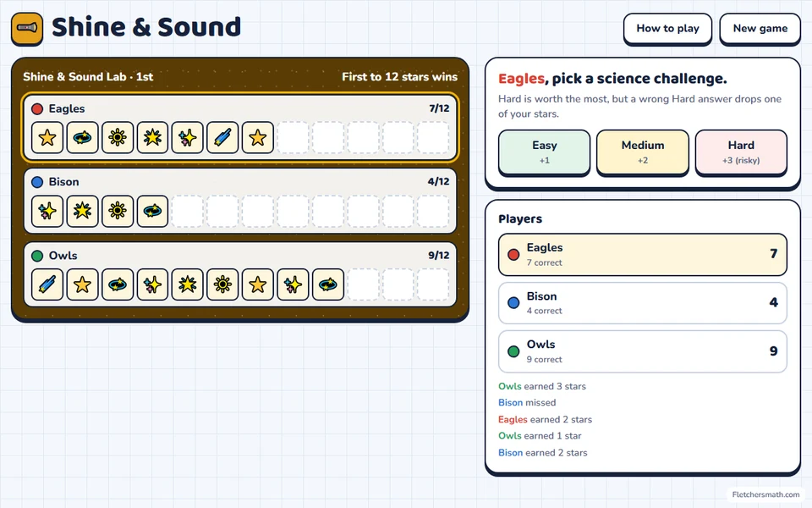Image resolution: width=812 pixels, height=508 pixels.
Task: Select the first sparkles token in Owls row
Action: point(152,284)
